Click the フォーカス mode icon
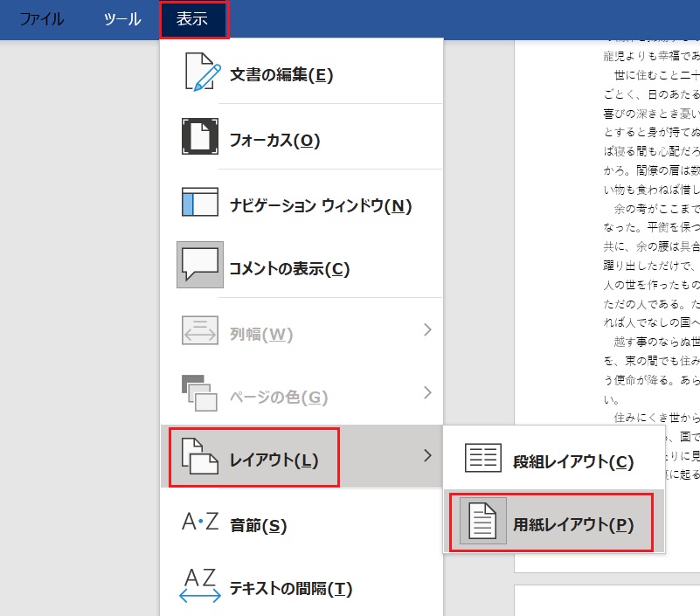 [199, 138]
